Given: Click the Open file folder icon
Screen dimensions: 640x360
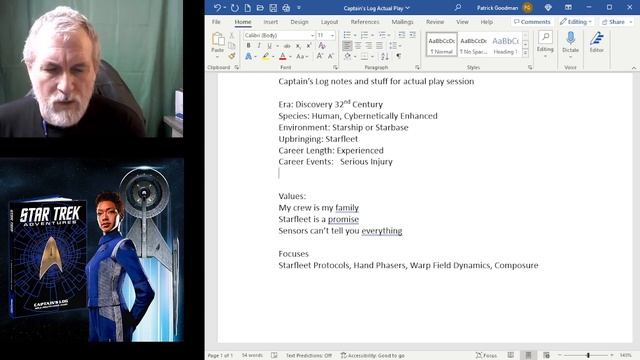Looking at the screenshot, I should tap(260, 8).
